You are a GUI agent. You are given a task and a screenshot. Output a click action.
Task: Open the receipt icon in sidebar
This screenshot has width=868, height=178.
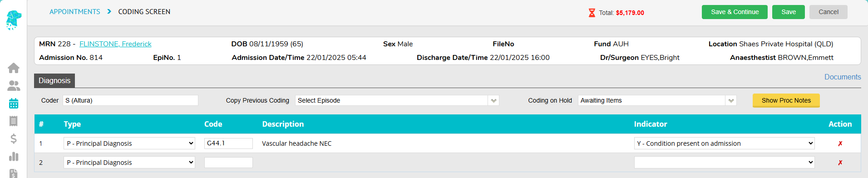click(x=14, y=121)
